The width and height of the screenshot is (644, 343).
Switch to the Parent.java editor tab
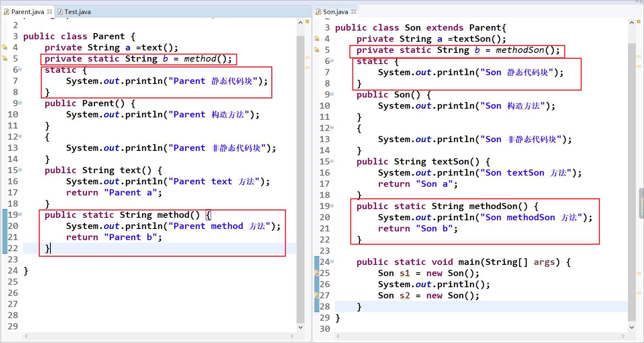pos(27,12)
